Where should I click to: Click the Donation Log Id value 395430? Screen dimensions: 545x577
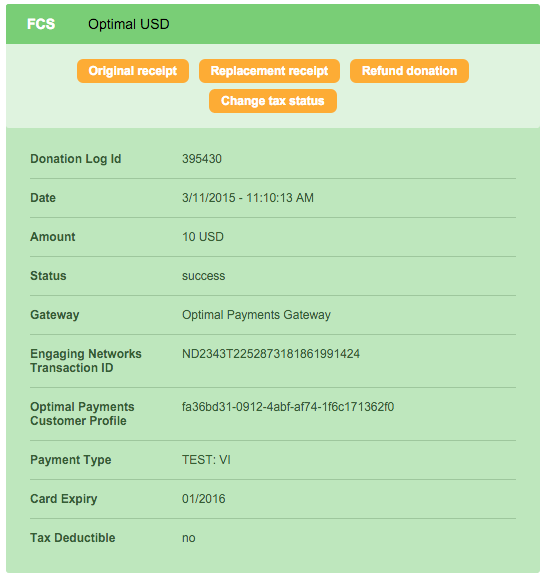point(202,159)
